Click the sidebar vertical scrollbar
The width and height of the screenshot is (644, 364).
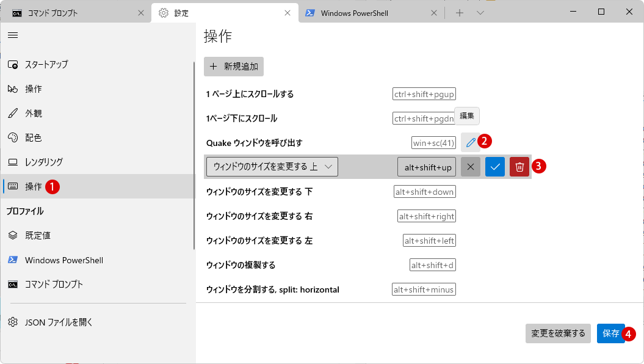pos(194,156)
